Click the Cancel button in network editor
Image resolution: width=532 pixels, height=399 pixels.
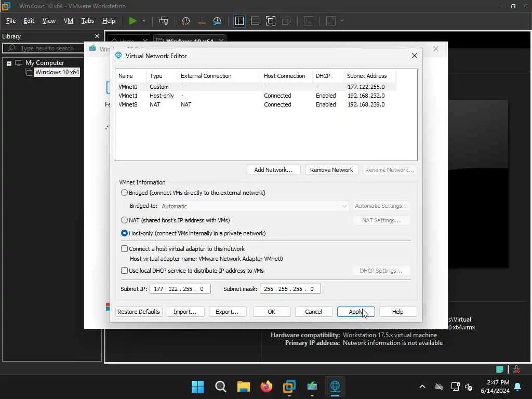tap(313, 312)
